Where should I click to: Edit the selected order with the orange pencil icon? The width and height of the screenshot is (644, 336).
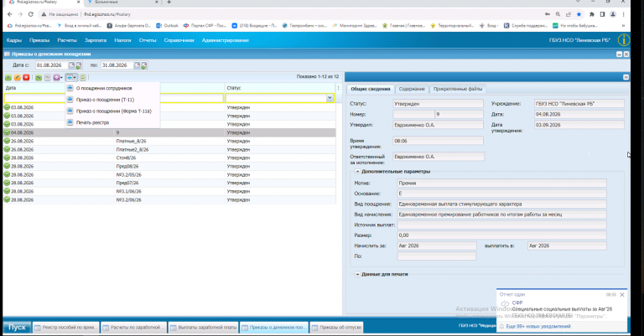click(18, 78)
